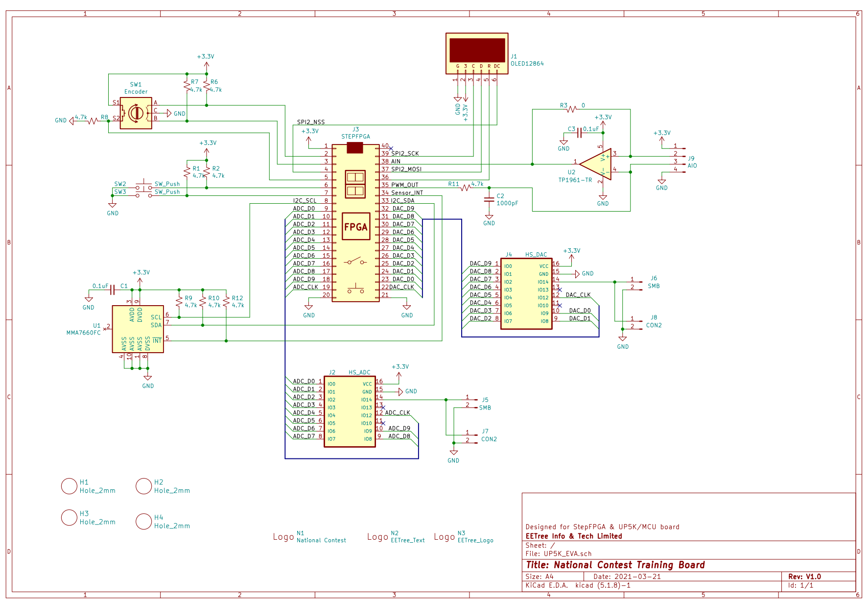Click the SPI2_MOSI net label

pos(406,169)
